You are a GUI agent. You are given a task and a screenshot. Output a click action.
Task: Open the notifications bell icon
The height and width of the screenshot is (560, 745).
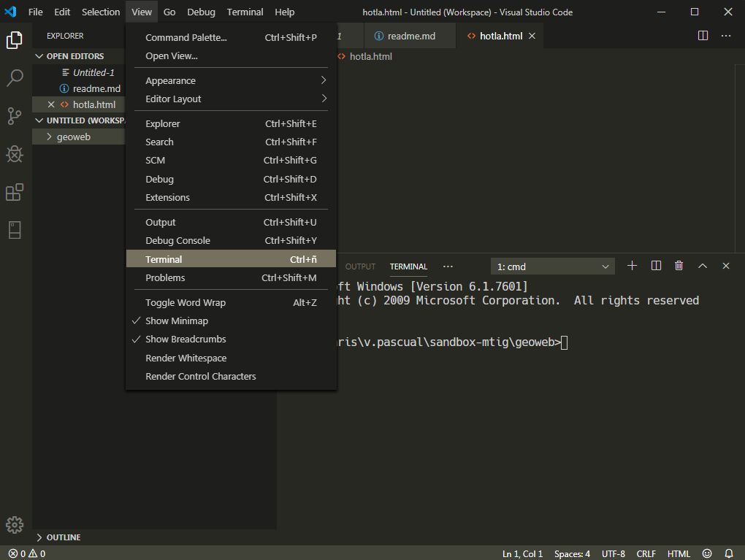click(728, 553)
